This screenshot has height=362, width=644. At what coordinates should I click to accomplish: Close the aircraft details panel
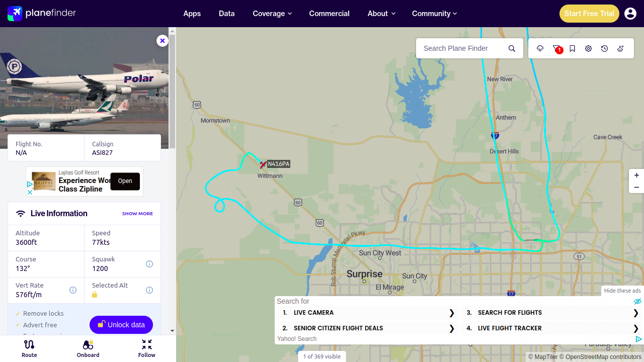(162, 41)
